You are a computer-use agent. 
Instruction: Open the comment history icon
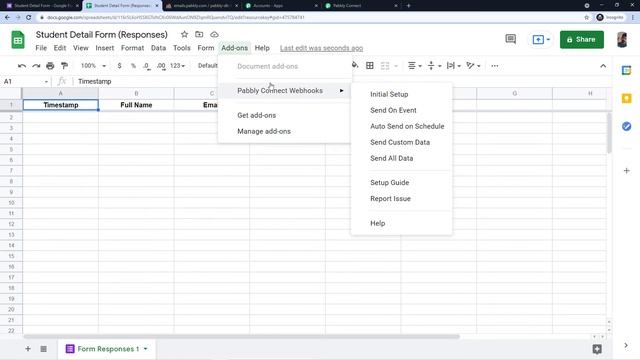(511, 40)
